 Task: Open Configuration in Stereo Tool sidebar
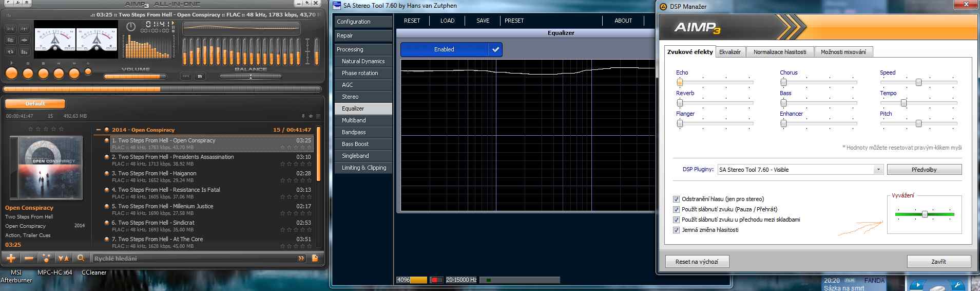(x=363, y=22)
